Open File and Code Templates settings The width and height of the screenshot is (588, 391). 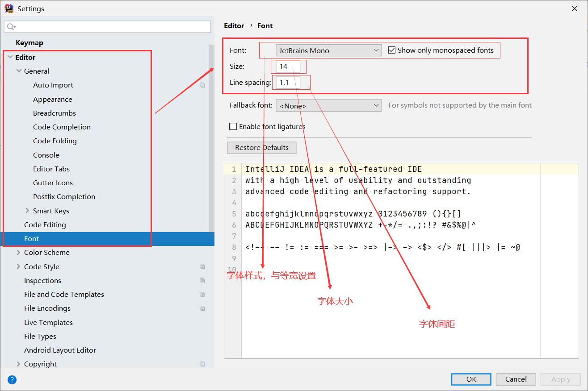point(64,294)
